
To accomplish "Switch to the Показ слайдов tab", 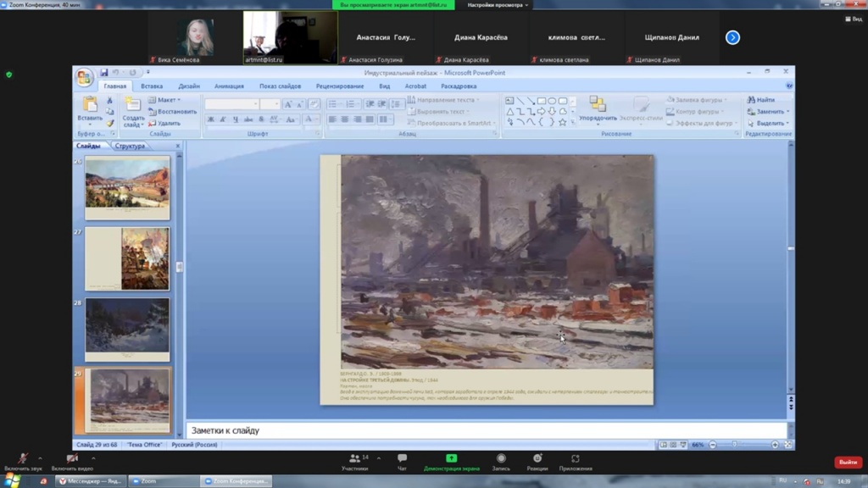I will 280,86.
